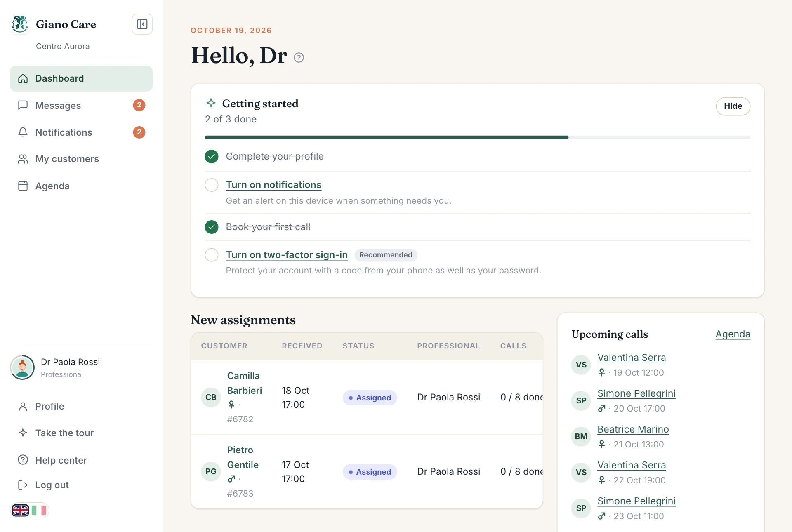The image size is (792, 532).
Task: Sort by the Received column header
Action: pos(302,346)
